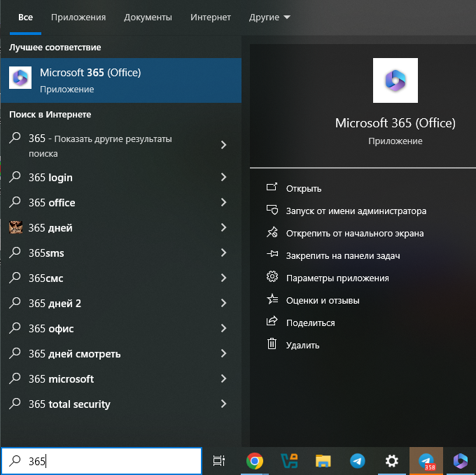Screen dimensions: 476x475
Task: Open Microsoft 365 icon on taskbar
Action: click(x=461, y=461)
